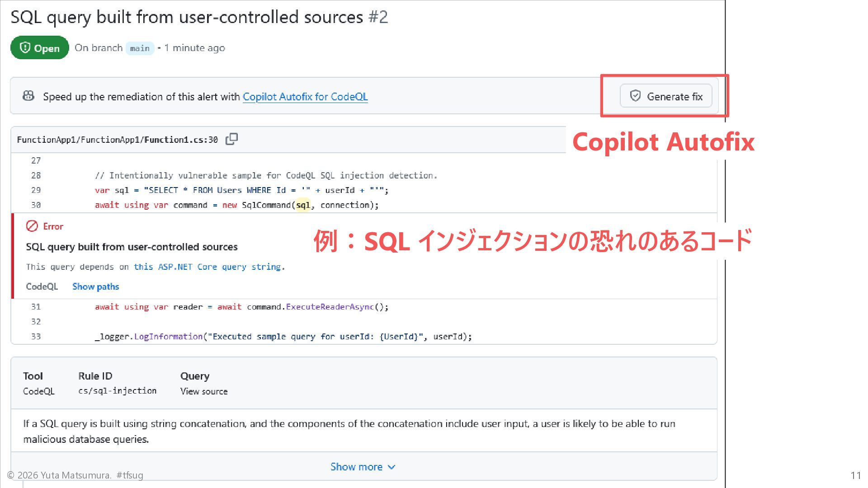Show paths for the CodeQL alert

pos(95,286)
